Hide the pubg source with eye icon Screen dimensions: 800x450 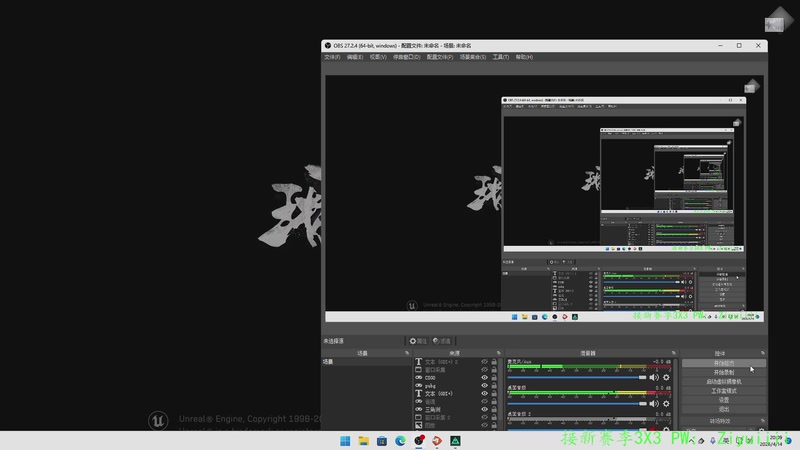tap(485, 386)
